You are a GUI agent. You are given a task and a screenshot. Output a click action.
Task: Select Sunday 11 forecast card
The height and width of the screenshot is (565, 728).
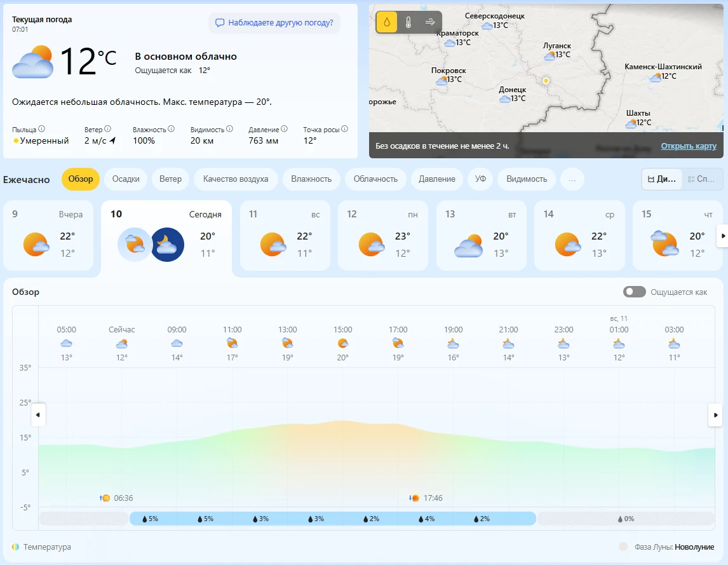coord(285,236)
